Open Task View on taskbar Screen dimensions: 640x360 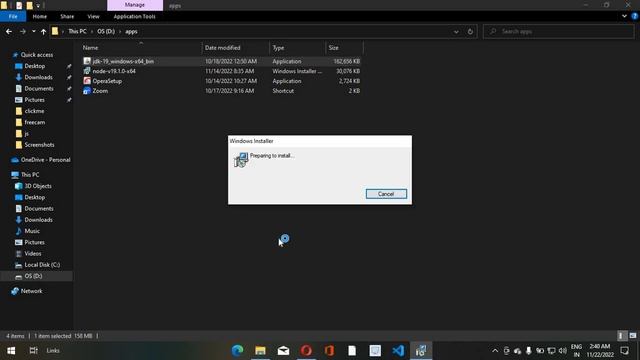[x=33, y=351]
